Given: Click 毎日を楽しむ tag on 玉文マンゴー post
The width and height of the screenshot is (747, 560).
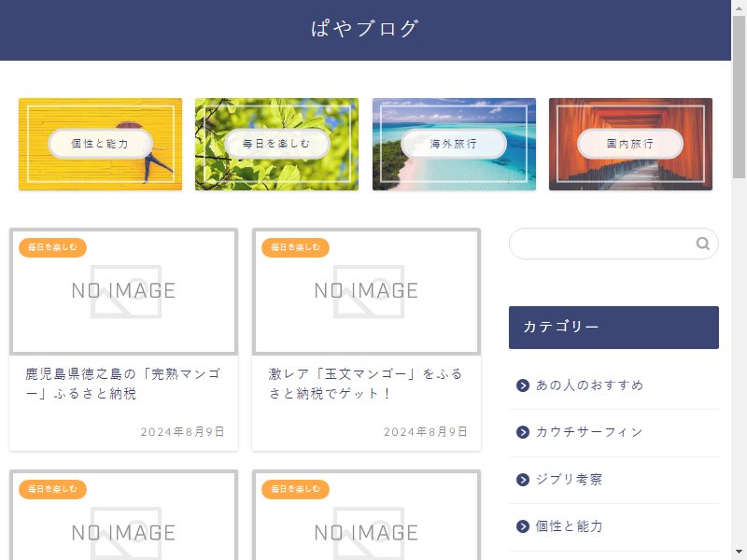Looking at the screenshot, I should click(295, 247).
